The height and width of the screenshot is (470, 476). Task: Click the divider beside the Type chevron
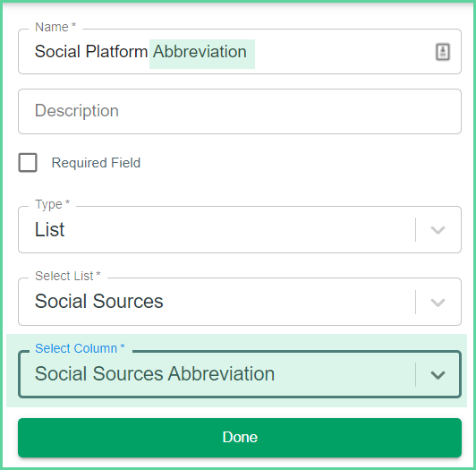click(x=415, y=230)
